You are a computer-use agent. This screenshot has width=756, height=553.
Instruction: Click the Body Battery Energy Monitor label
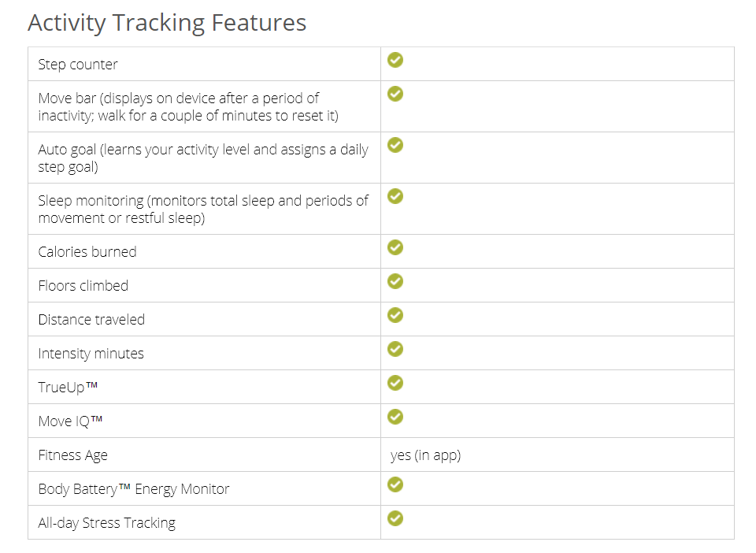tap(134, 489)
